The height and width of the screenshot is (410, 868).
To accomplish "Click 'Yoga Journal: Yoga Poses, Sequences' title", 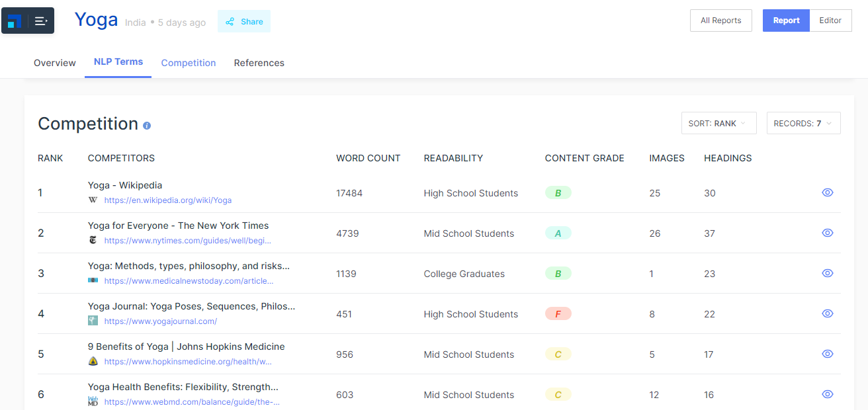I will (x=191, y=306).
